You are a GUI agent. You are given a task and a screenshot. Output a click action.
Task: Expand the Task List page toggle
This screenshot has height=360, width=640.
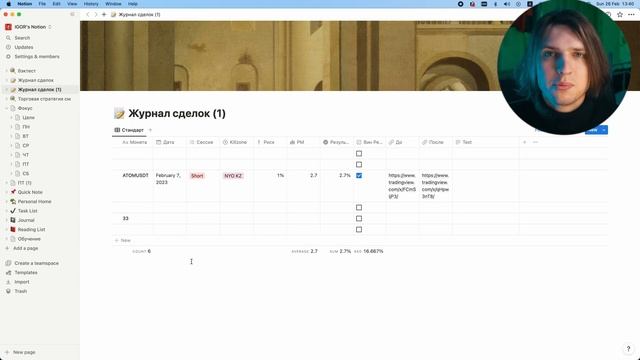pyautogui.click(x=7, y=211)
